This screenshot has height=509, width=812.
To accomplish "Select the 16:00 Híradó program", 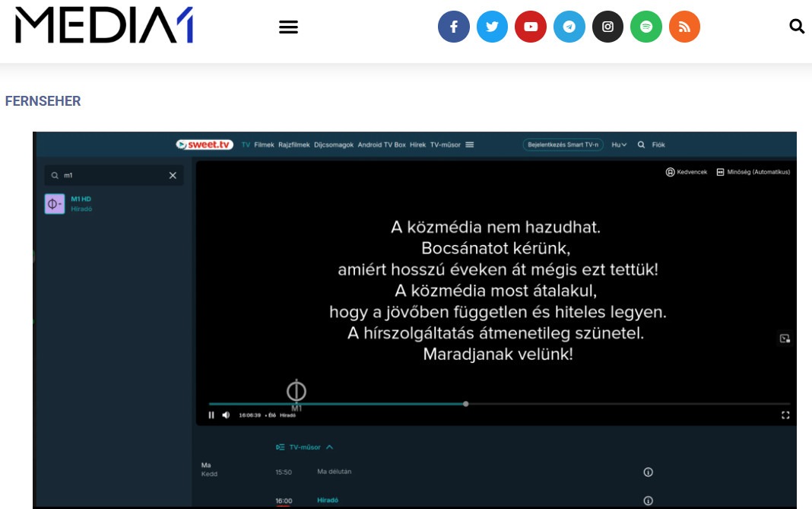I will tap(306, 501).
